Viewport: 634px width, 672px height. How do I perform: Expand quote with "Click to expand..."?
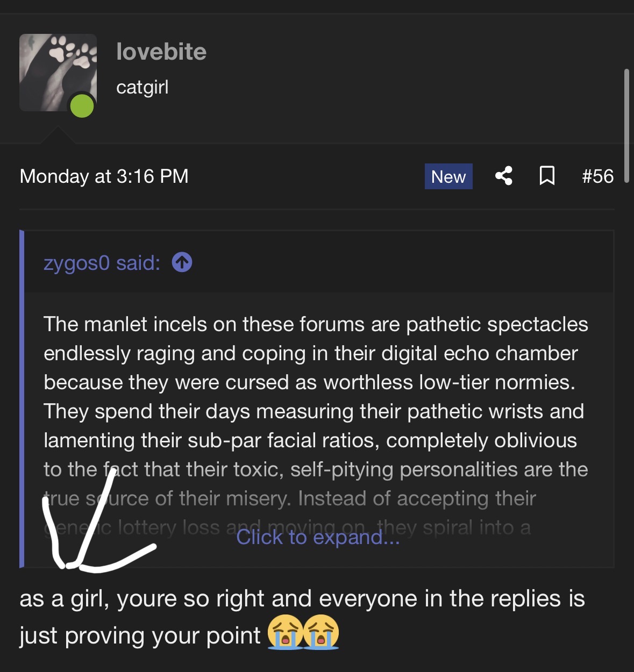[x=318, y=537]
